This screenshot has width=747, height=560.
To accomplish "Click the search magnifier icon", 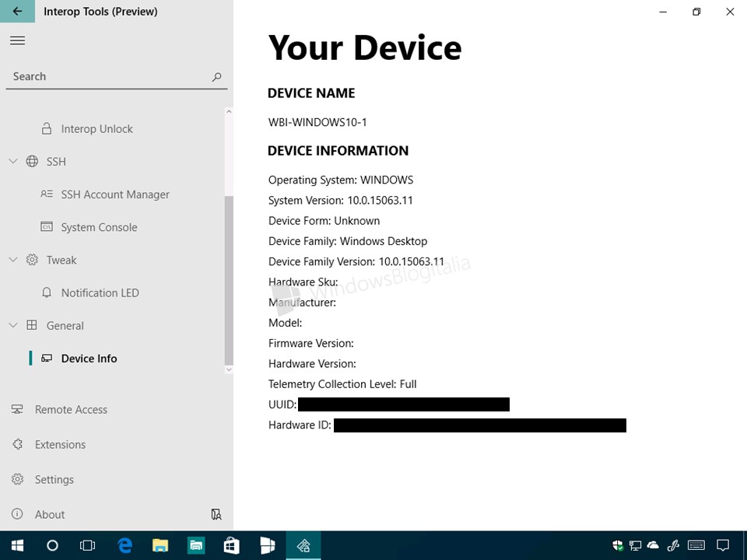I will [217, 77].
